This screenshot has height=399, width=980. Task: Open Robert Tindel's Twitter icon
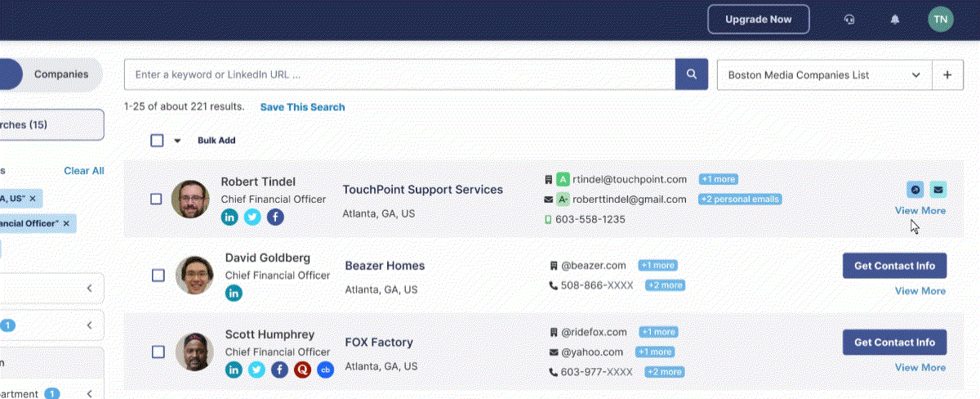252,217
